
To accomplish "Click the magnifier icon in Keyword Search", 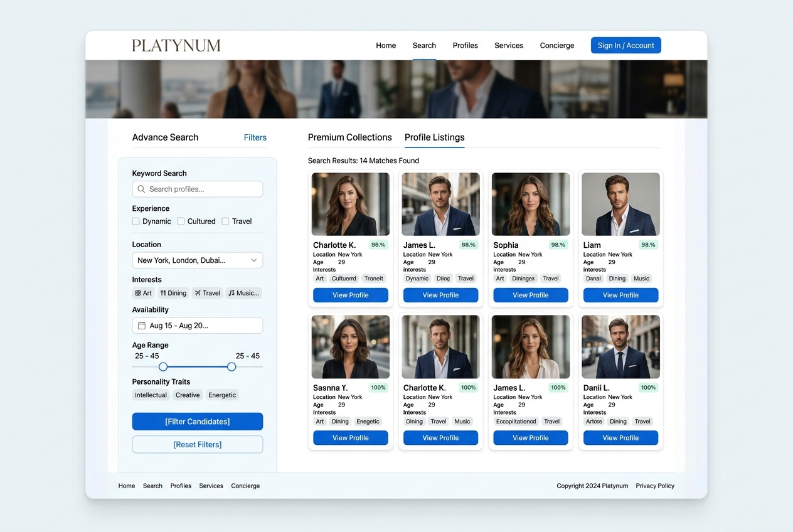I will (141, 189).
